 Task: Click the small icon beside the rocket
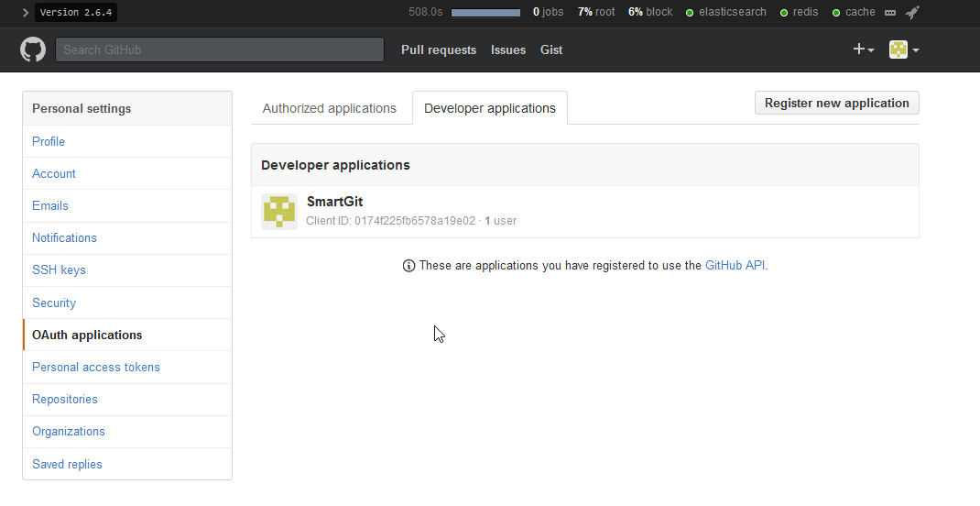click(890, 13)
